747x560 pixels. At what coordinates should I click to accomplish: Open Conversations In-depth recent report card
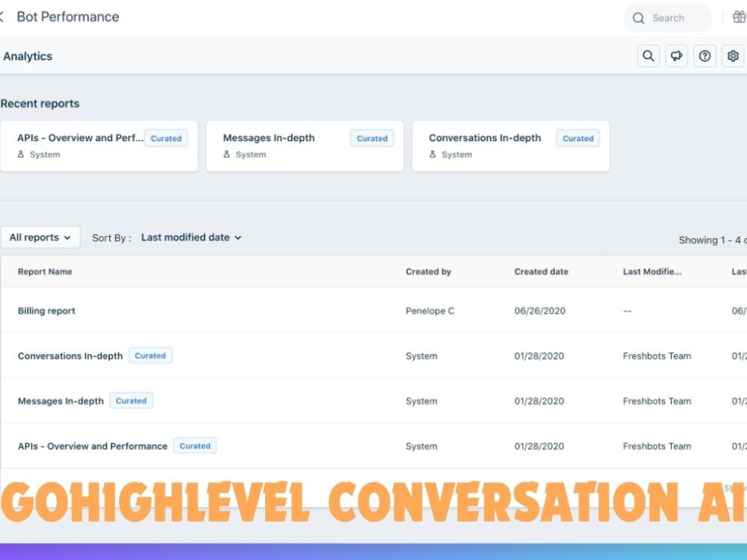(x=511, y=146)
